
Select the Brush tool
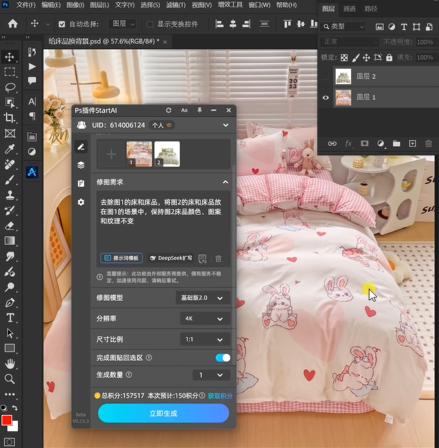10,180
